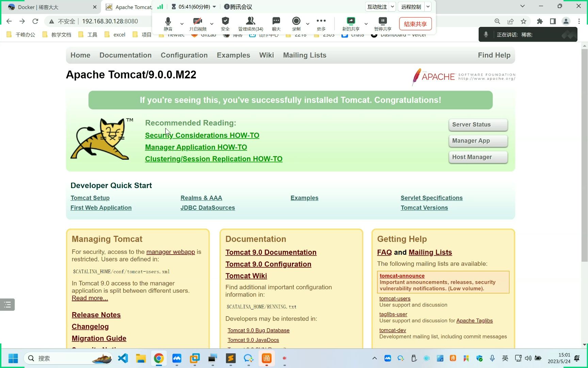Click the address bar URL
588x368 pixels.
coord(110,21)
